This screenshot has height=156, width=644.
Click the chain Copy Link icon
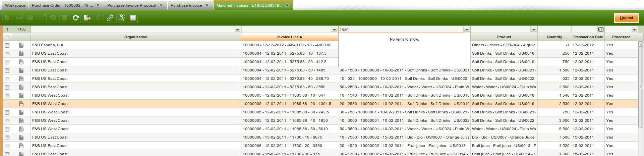pyautogui.click(x=110, y=18)
